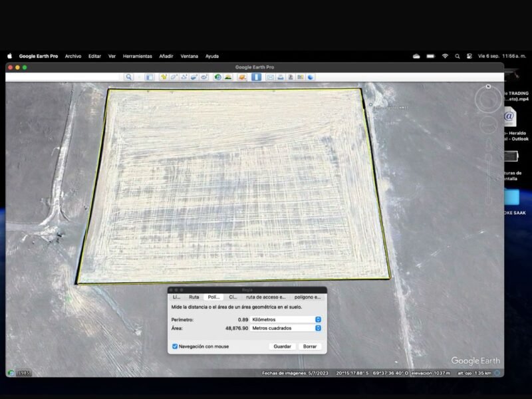Open the Kilómetros perimeter unit dropdown

[x=286, y=320]
